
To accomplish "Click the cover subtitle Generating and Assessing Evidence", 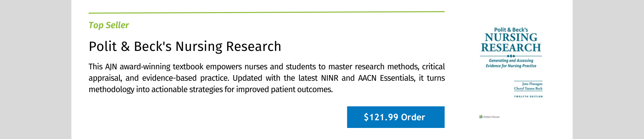I will 511,63.
